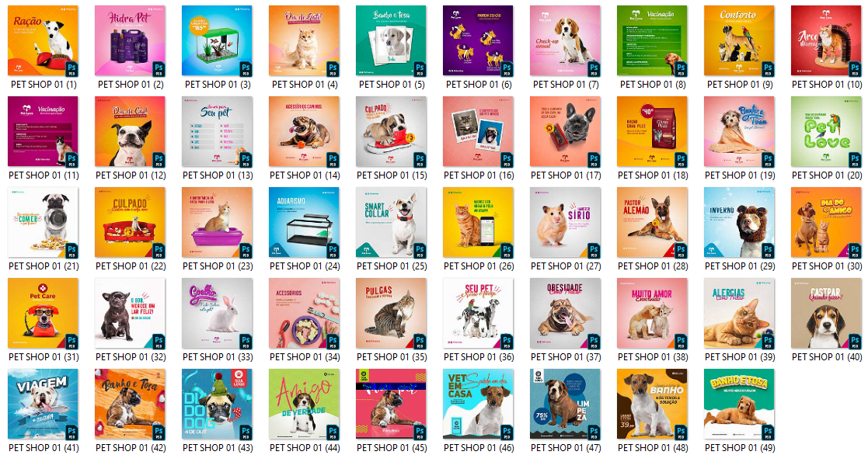Select the Pet Love parrot thumbnail PET SHOP 01 (20)
The width and height of the screenshot is (868, 455).
827,131
